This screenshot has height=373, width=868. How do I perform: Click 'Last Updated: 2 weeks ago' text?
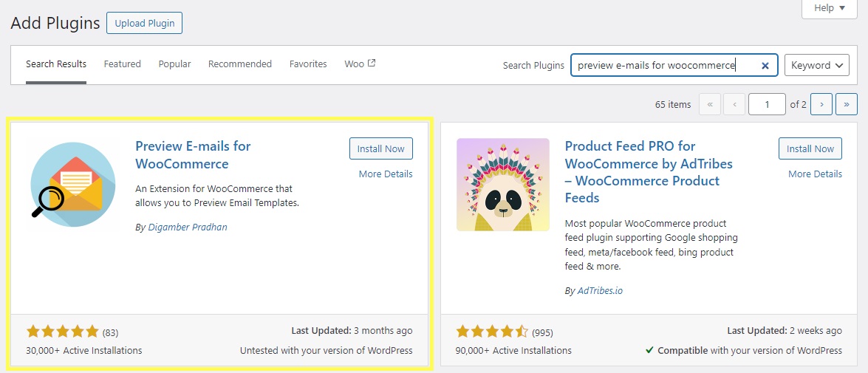pos(785,331)
